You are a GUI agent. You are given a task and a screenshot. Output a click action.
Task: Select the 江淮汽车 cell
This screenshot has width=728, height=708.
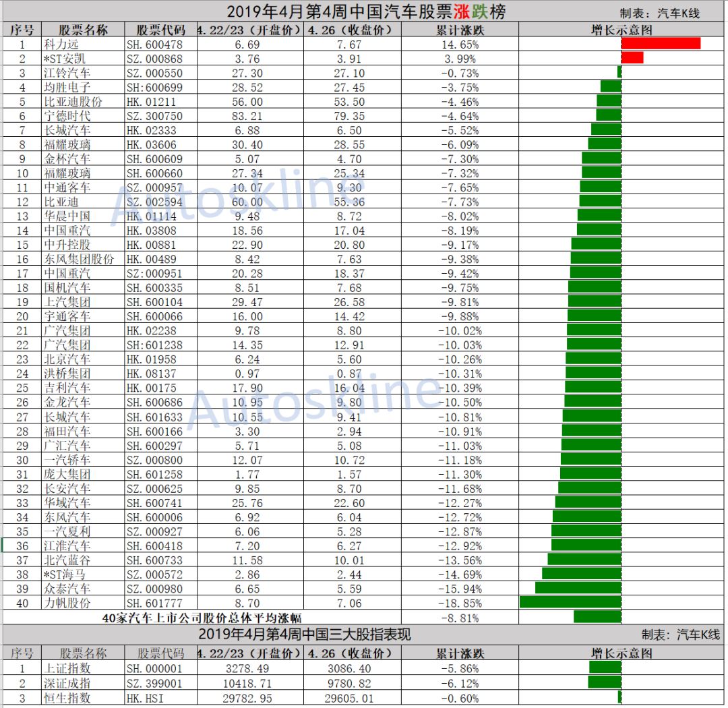[83, 546]
